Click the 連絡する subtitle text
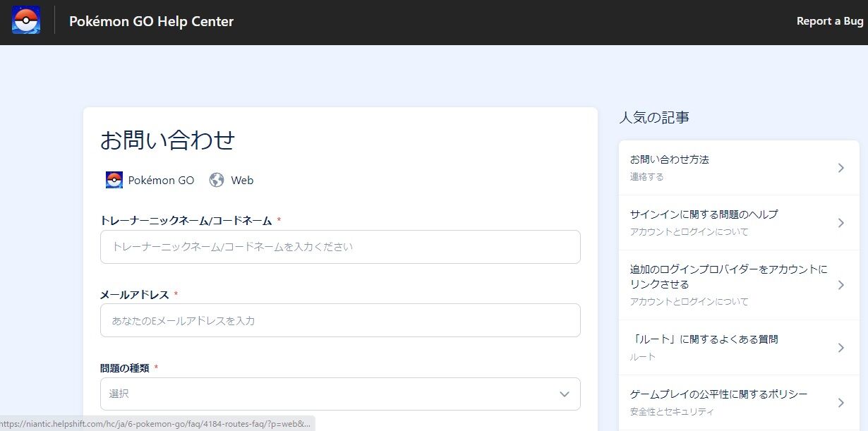This screenshot has width=868, height=431. click(647, 177)
